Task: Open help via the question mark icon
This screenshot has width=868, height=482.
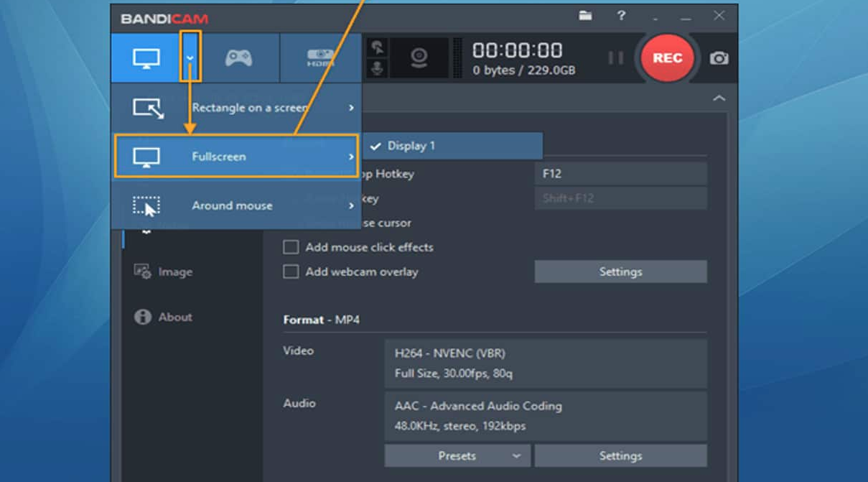Action: coord(621,16)
